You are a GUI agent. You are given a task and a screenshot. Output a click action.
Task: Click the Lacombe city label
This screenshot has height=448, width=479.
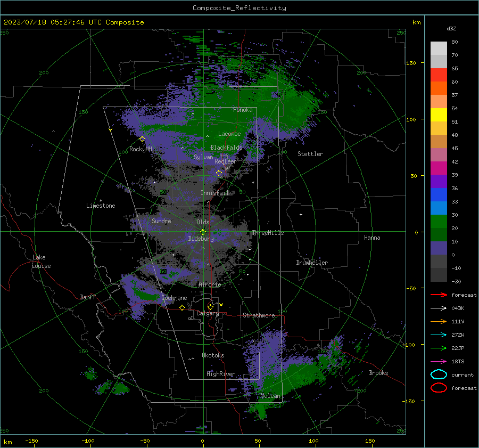click(x=229, y=134)
